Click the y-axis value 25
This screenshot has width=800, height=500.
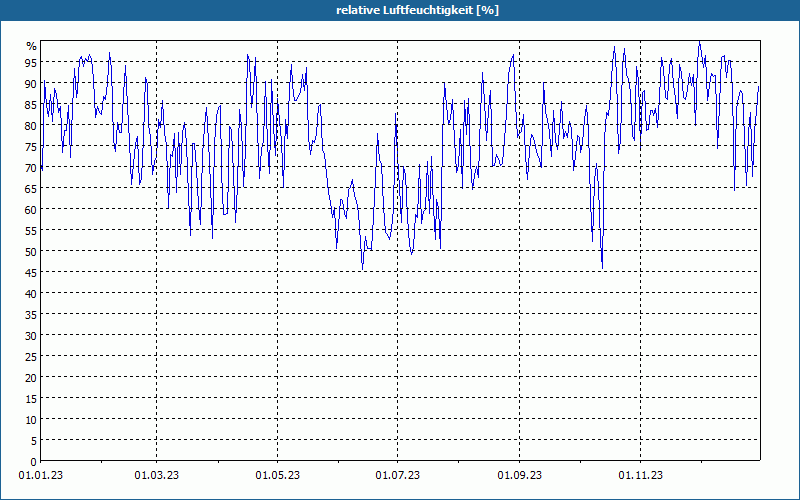tap(31, 356)
